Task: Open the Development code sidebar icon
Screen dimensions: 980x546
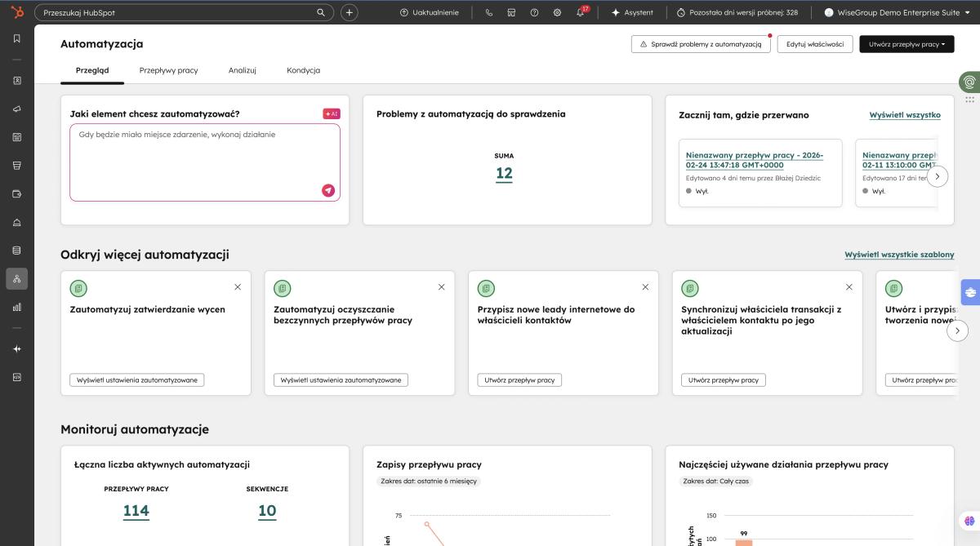Action: (x=17, y=377)
